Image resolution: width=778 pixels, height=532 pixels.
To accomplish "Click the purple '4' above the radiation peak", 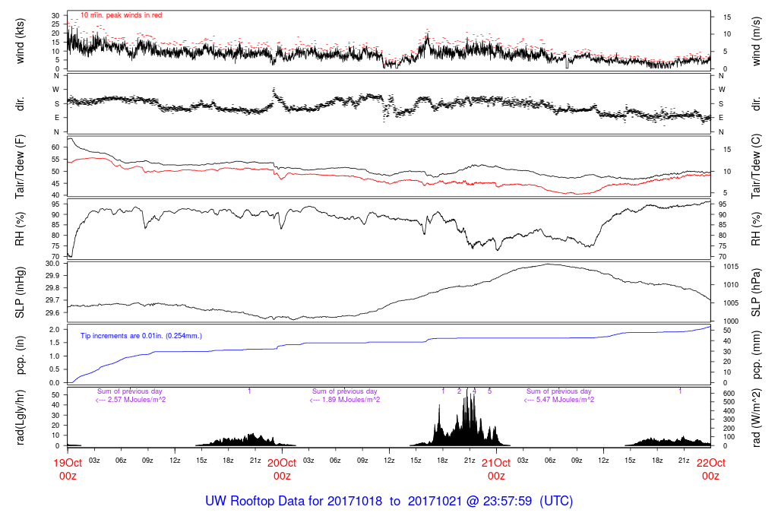I will pos(474,391).
